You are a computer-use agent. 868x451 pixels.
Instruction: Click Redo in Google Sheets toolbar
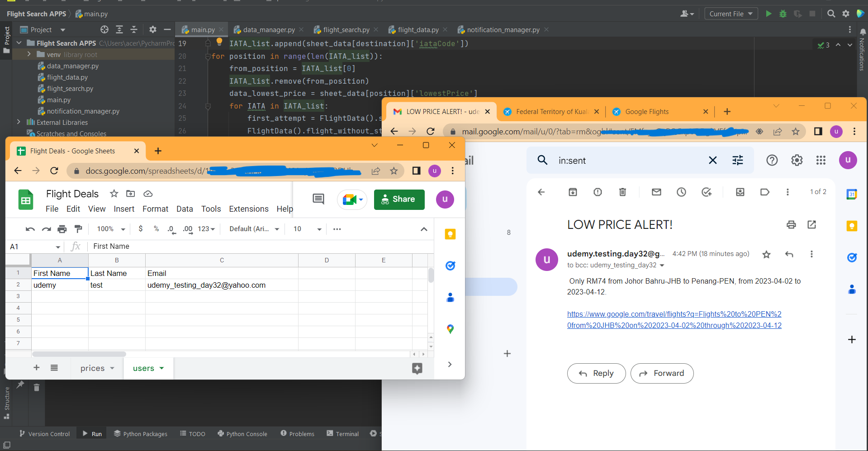46,229
